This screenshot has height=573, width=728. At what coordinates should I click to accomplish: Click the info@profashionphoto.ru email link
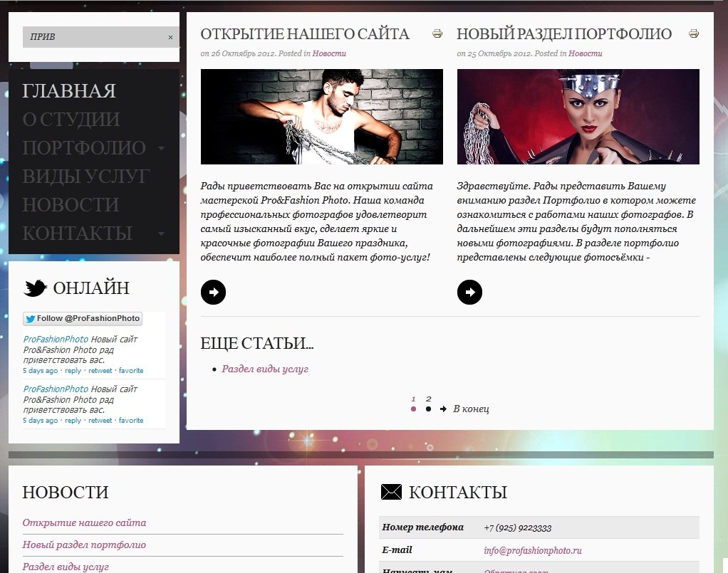coord(533,550)
